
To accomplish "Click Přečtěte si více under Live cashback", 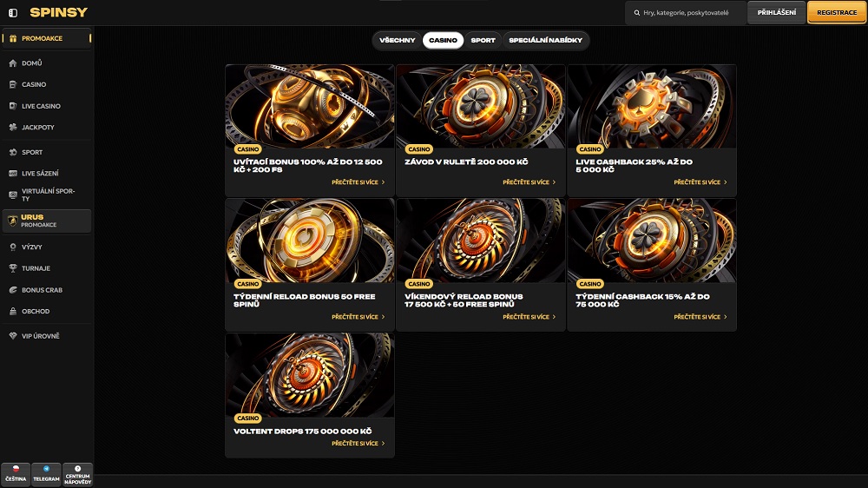I will pyautogui.click(x=700, y=182).
